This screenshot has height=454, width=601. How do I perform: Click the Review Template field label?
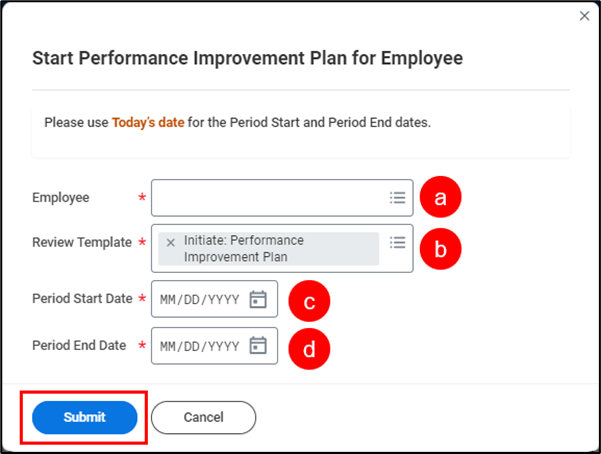click(x=82, y=242)
